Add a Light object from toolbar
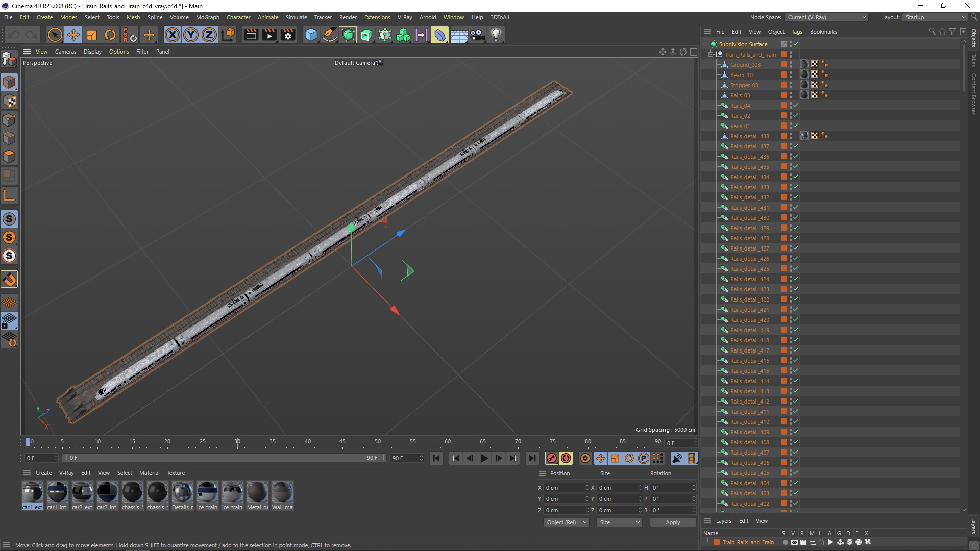The height and width of the screenshot is (551, 980). pyautogui.click(x=496, y=35)
